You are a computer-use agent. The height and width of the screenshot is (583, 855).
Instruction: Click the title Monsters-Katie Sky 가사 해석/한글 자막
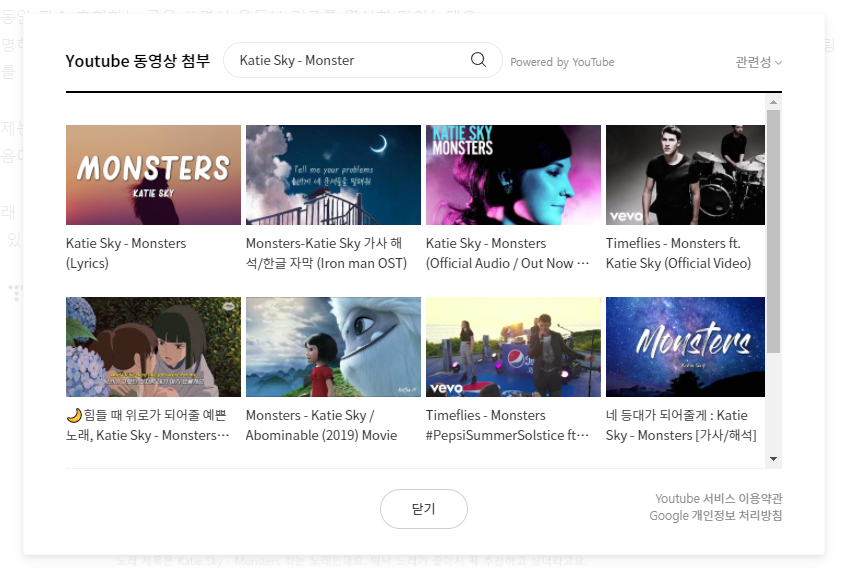(x=327, y=253)
